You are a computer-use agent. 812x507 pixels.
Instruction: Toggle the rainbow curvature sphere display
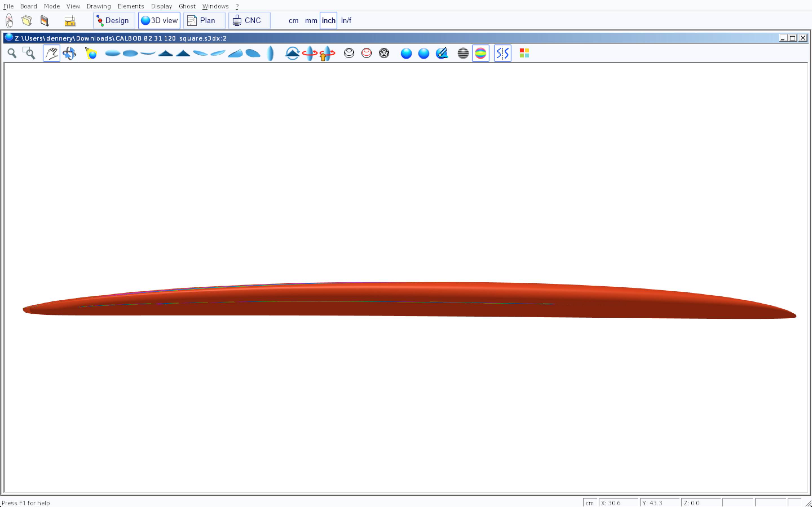click(x=480, y=53)
